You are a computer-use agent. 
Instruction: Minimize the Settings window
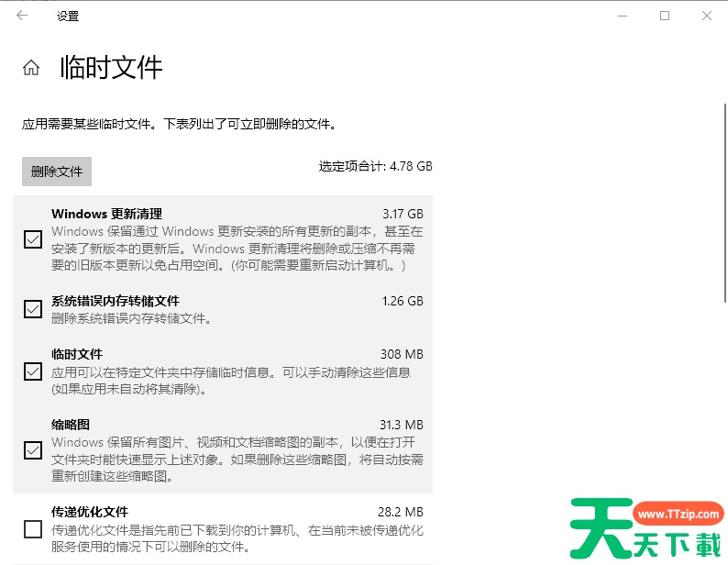point(623,16)
